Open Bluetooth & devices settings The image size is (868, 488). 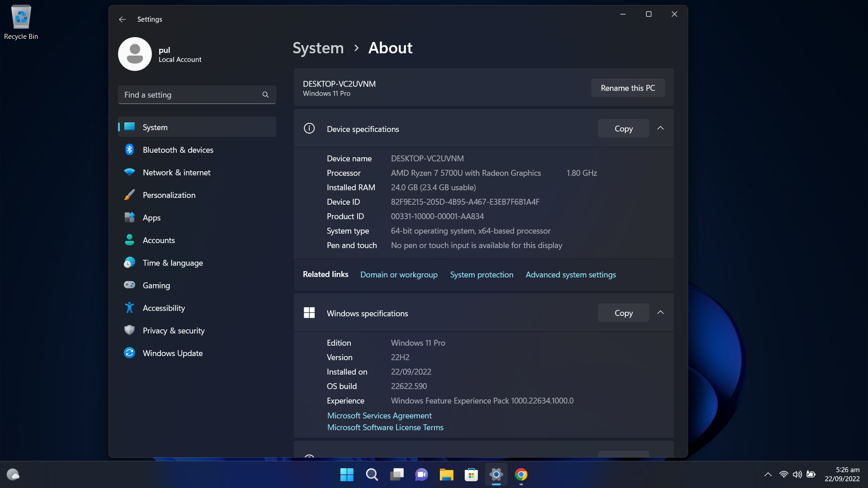point(197,150)
